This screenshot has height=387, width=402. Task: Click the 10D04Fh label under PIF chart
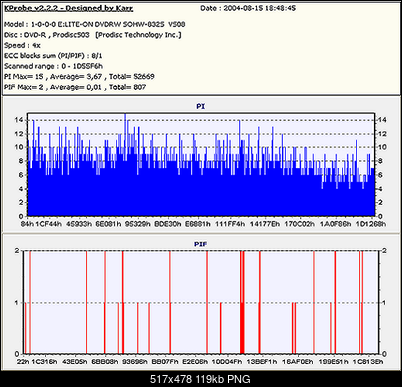[227, 362]
